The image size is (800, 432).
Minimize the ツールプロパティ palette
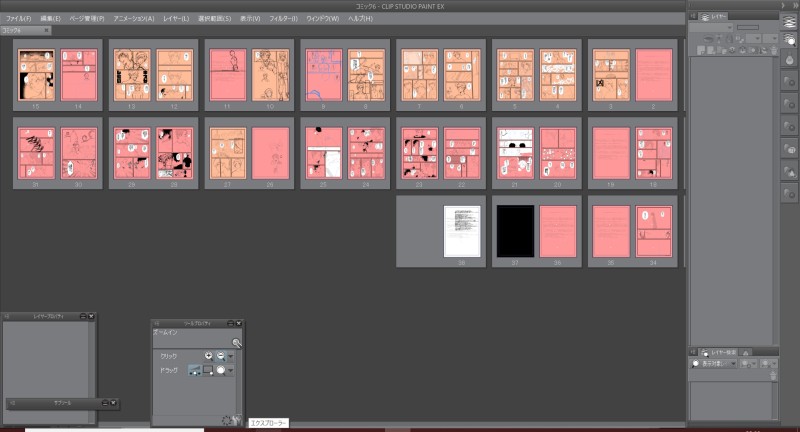pyautogui.click(x=231, y=323)
